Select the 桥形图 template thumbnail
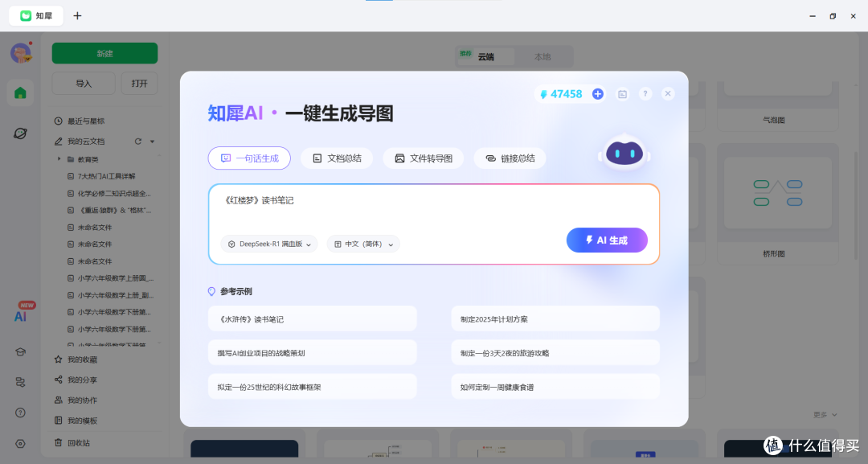The width and height of the screenshot is (868, 464). click(778, 193)
